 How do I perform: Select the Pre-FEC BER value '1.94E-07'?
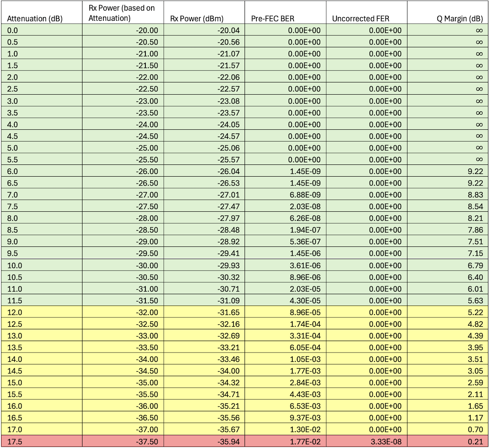[285, 230]
